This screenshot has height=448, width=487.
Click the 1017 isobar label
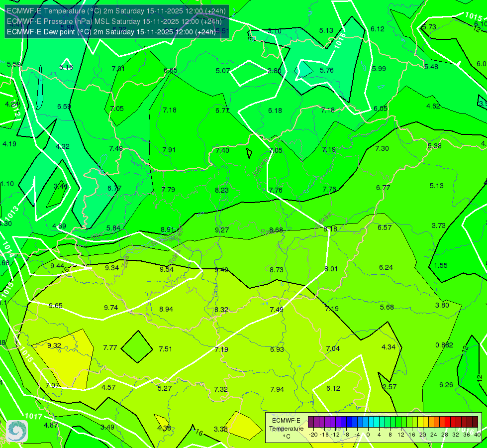click(x=33, y=416)
